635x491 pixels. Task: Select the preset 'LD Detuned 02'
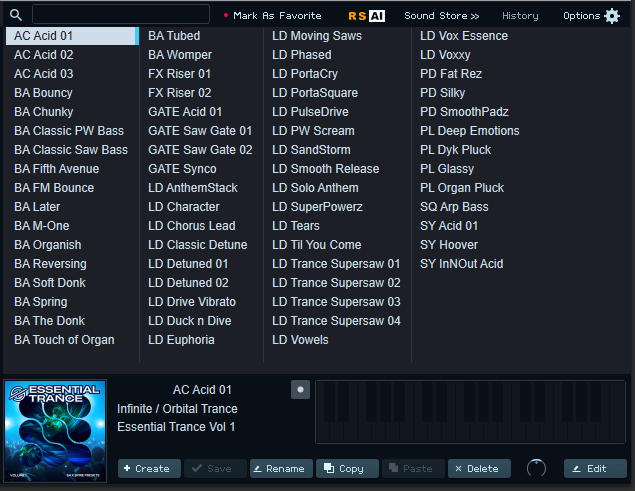tap(188, 283)
